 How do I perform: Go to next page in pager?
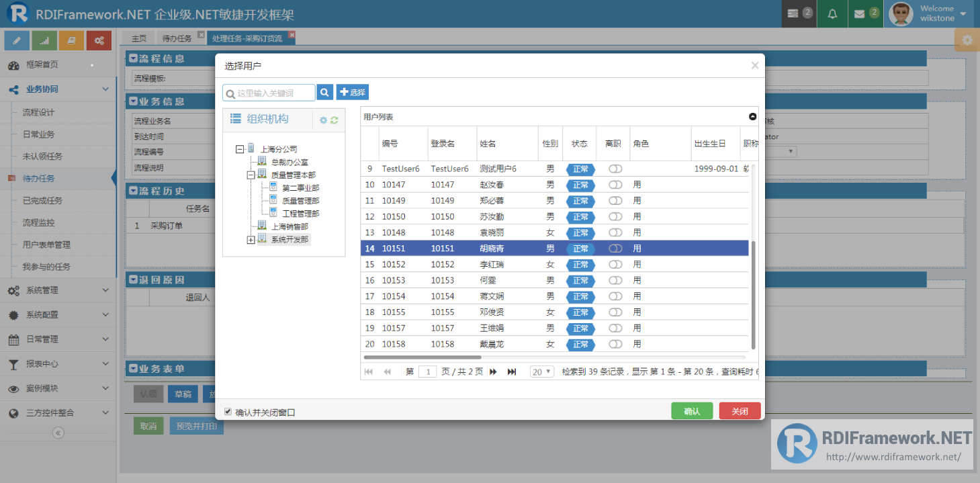494,371
